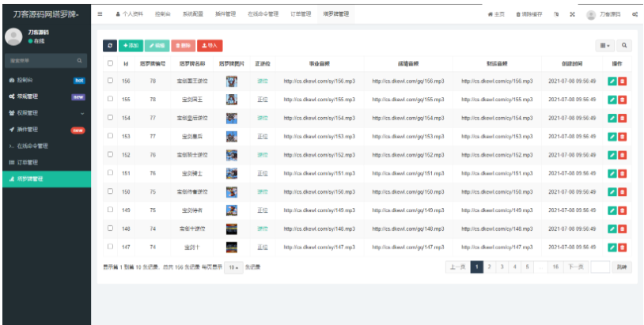644x325 pixels.
Task: Click the magnifier icon in sidebar search box
Action: [80, 60]
